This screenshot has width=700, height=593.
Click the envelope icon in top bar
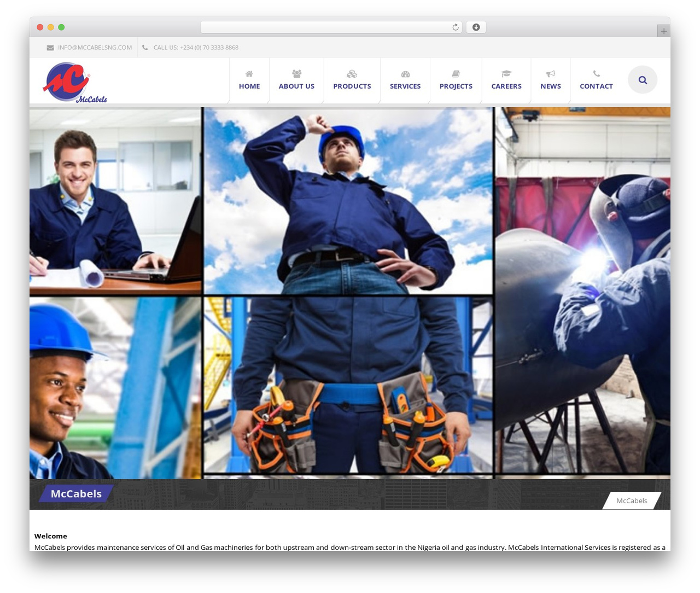click(50, 48)
